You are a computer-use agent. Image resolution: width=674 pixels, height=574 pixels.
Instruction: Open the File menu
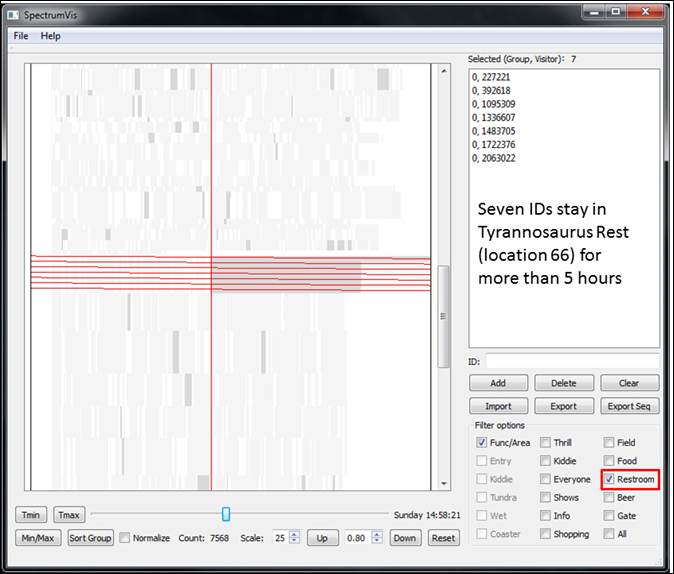[21, 36]
